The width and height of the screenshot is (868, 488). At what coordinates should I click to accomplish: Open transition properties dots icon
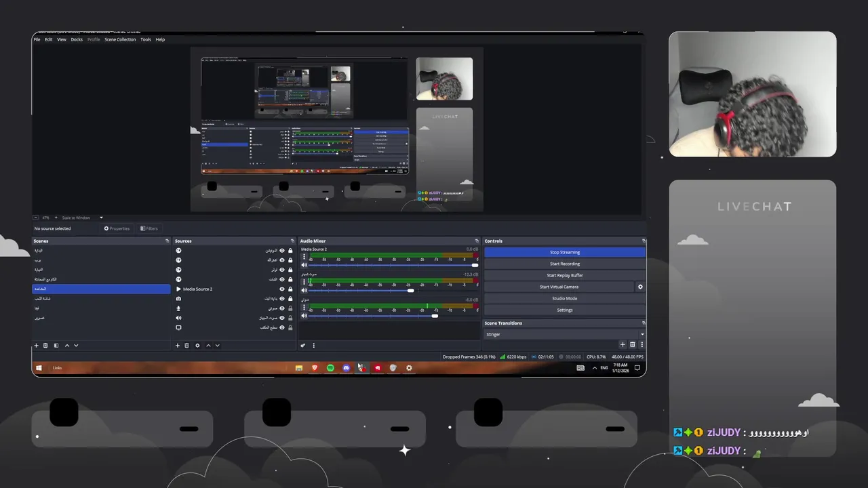tap(642, 344)
